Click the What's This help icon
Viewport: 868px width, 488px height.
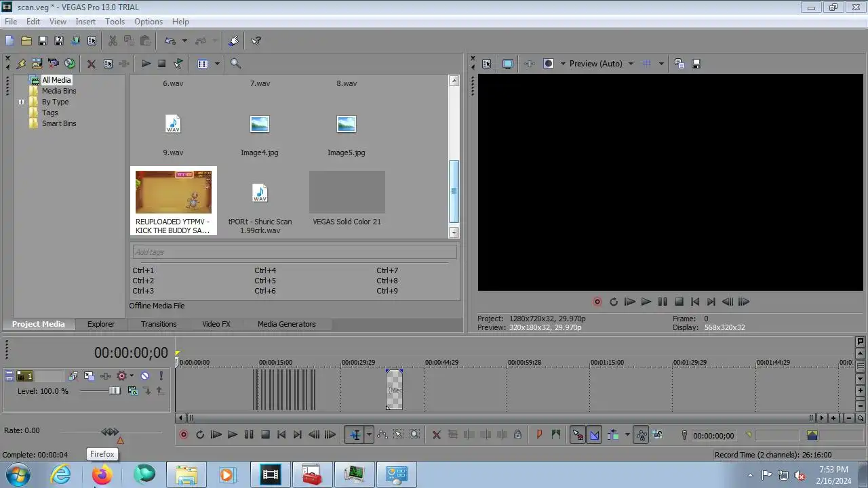click(x=256, y=41)
